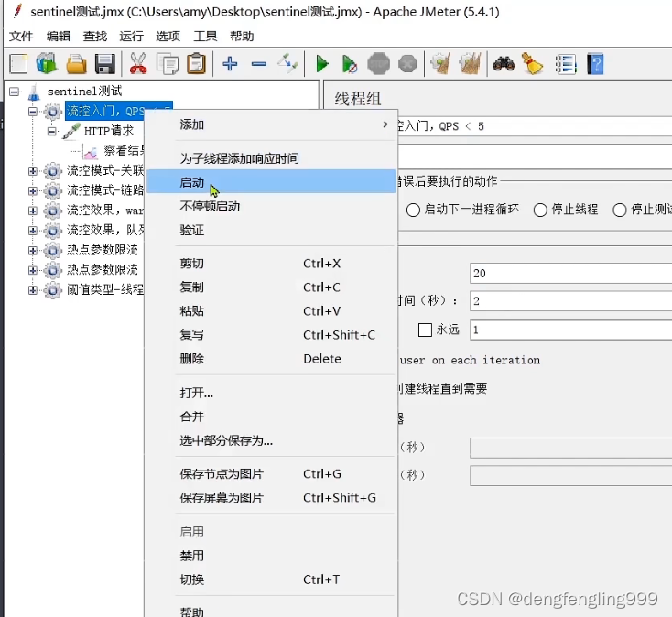
Task: Select the second 热点参数限流 tree item
Action: tap(103, 270)
